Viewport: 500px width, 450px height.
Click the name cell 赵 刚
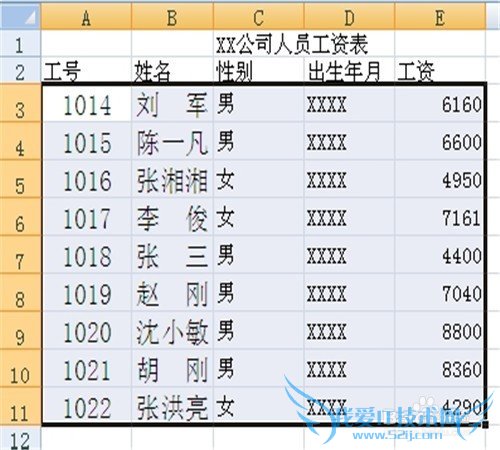click(x=172, y=293)
